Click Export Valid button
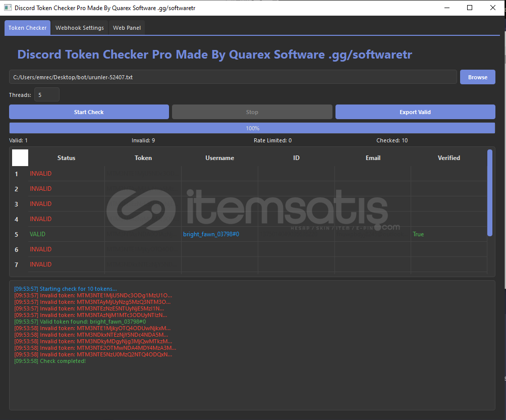 (x=415, y=112)
